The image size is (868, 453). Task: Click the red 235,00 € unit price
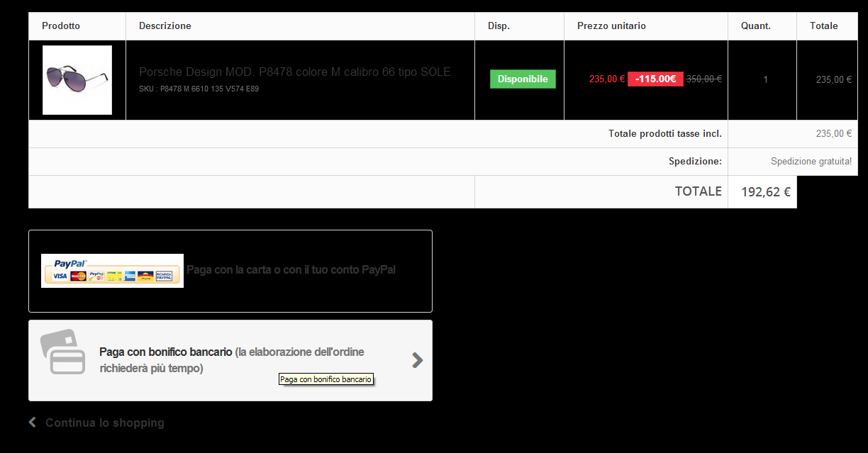click(x=607, y=79)
